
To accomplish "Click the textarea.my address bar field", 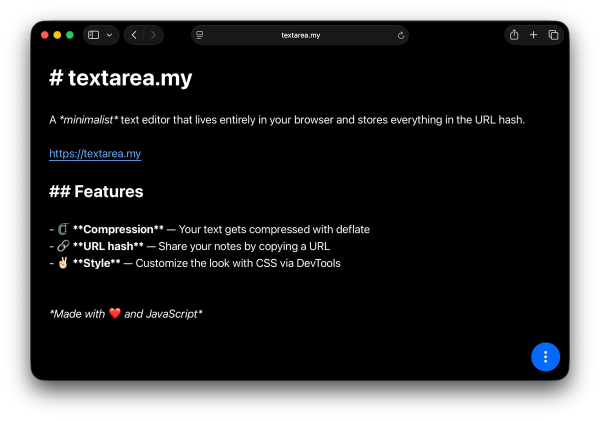I will pyautogui.click(x=300, y=35).
